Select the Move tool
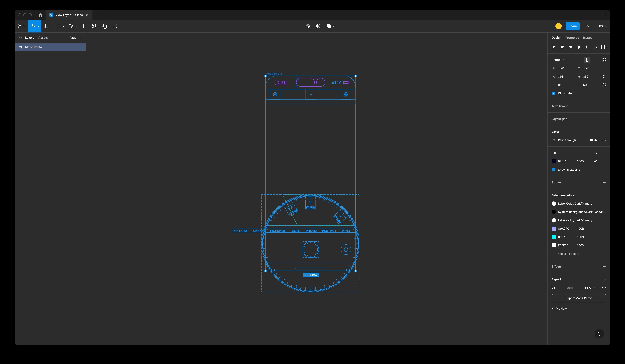 click(33, 26)
